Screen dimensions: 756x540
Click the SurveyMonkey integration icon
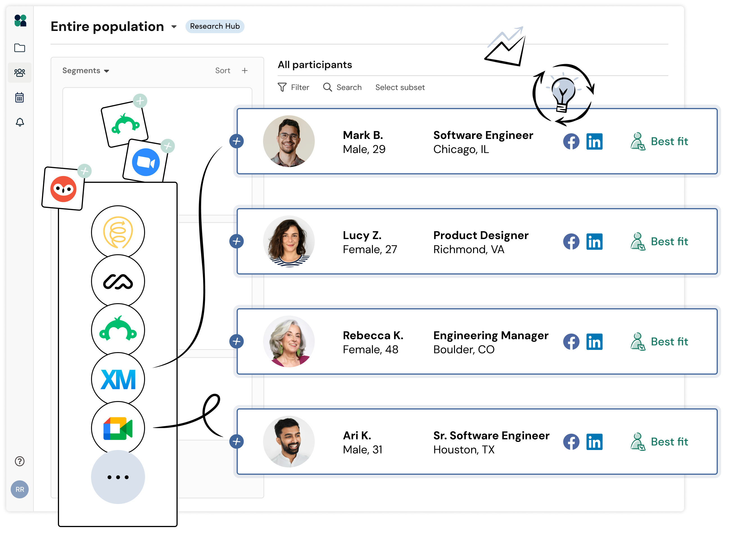118,330
